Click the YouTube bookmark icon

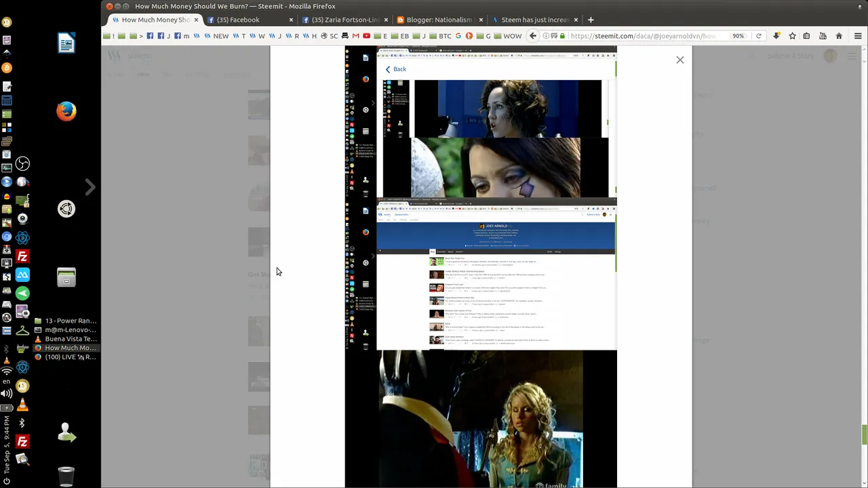(x=367, y=36)
